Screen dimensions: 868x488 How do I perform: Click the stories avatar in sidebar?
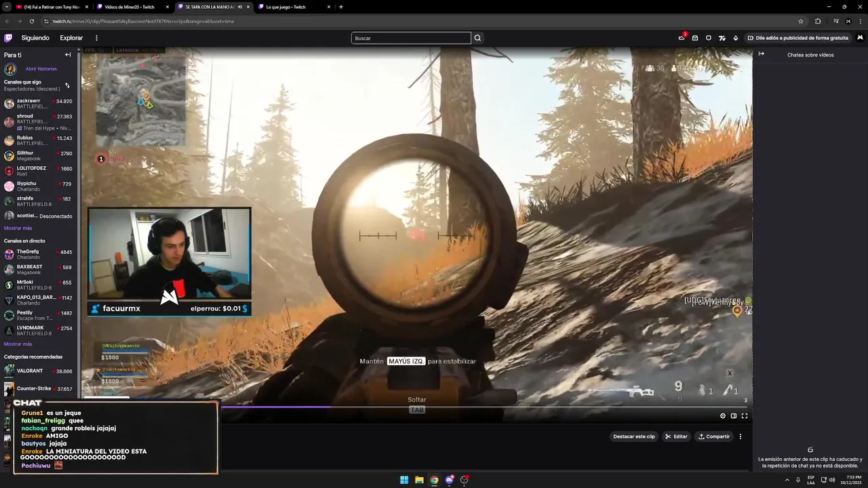point(10,69)
